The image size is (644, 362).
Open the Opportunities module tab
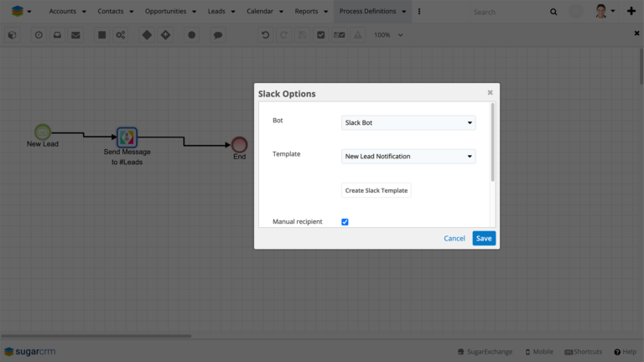(x=165, y=11)
